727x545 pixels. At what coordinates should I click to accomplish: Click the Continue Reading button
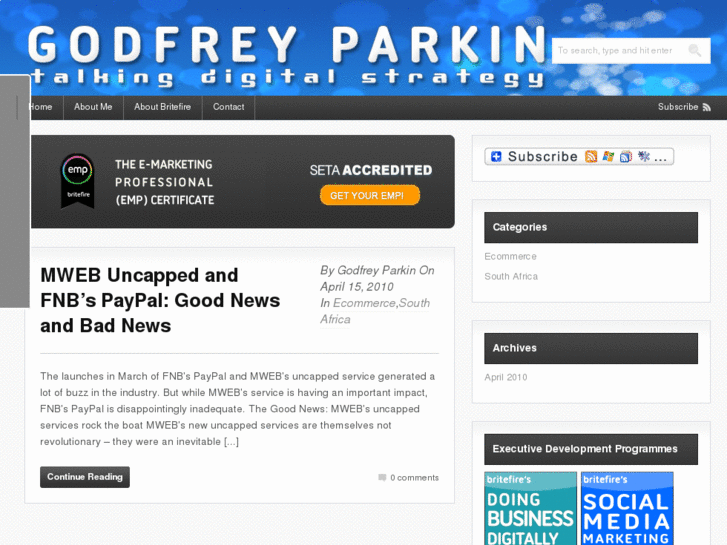[x=85, y=477]
